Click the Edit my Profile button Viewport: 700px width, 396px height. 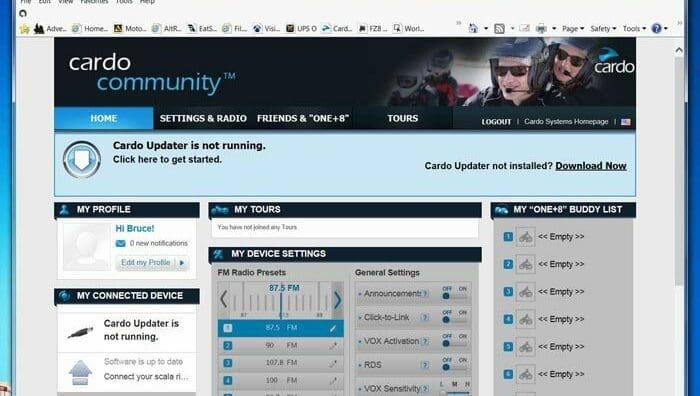152,263
